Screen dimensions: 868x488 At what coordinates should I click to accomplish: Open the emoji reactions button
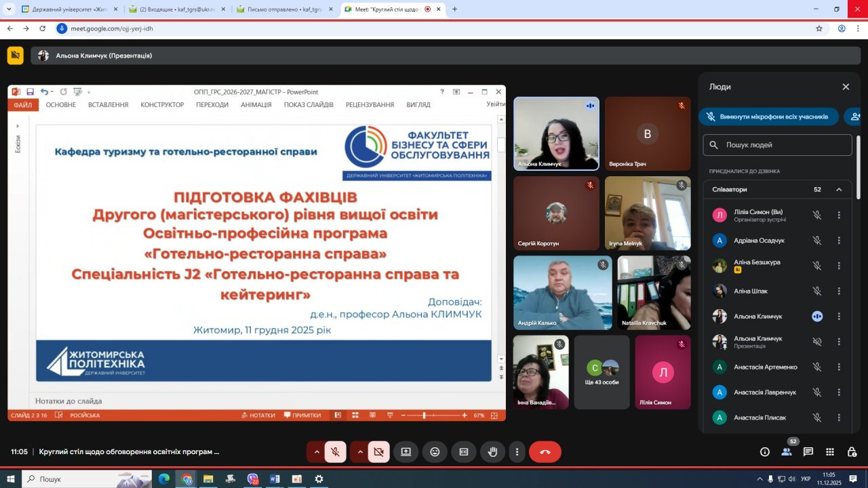tap(435, 452)
